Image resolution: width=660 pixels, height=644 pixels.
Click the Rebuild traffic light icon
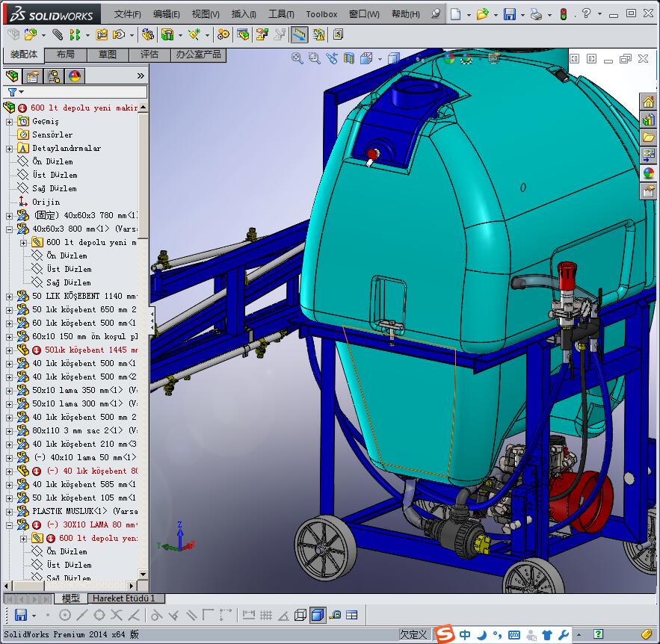point(563,14)
